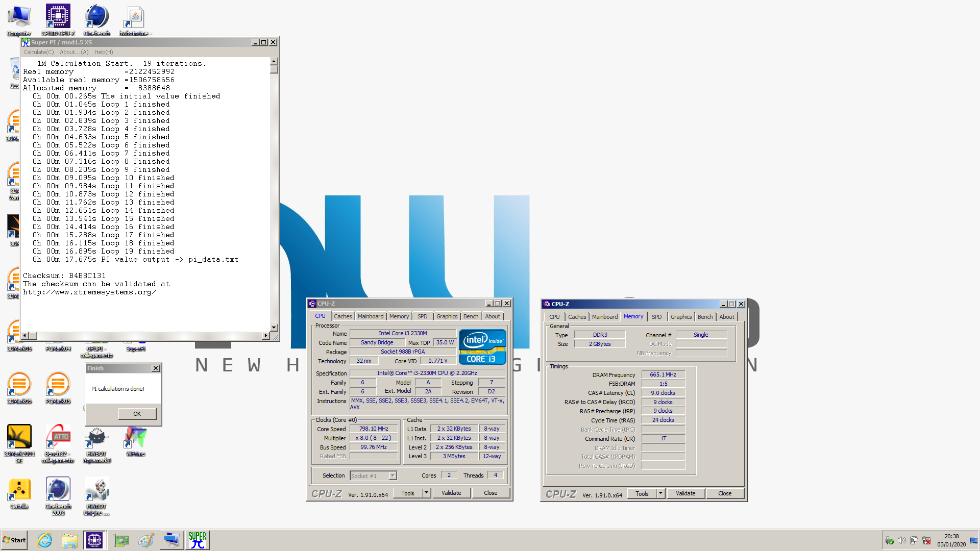Click the Core Speed value field
This screenshot has height=551, width=980.
pyautogui.click(x=374, y=429)
